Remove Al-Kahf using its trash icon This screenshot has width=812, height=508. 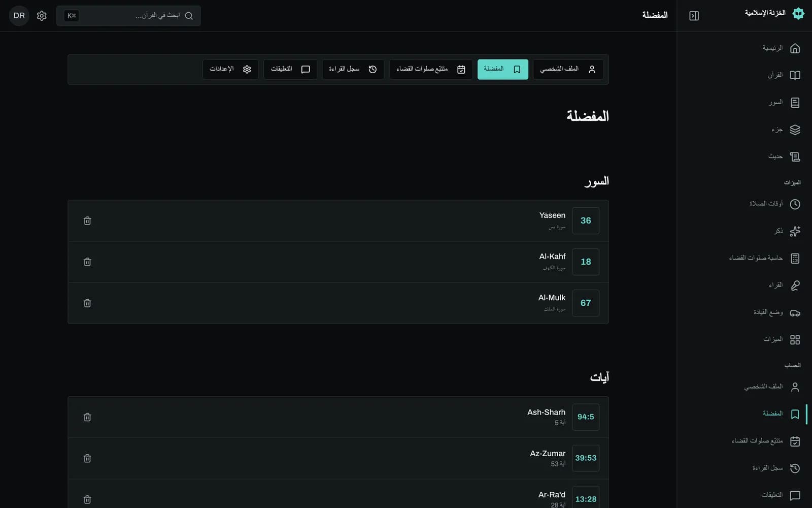tap(87, 262)
